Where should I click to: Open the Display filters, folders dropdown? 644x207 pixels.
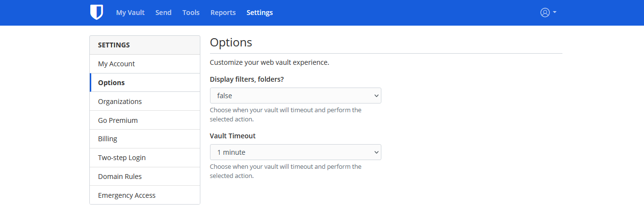[295, 95]
